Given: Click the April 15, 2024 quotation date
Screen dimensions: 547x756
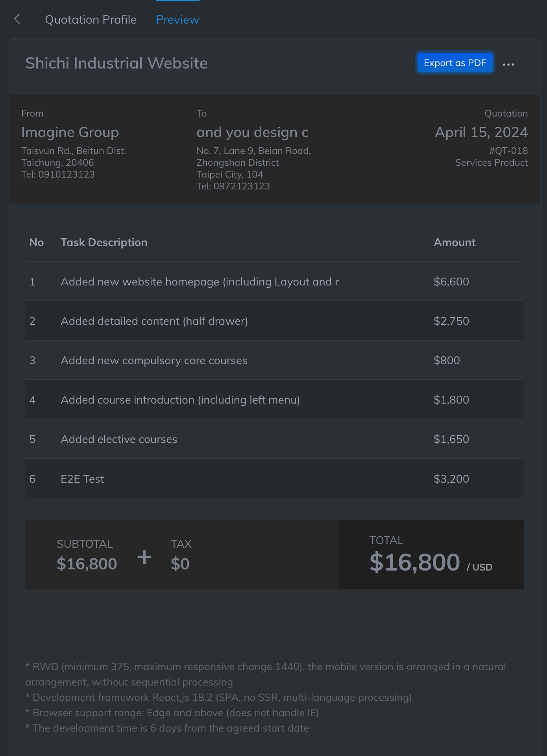Looking at the screenshot, I should 481,133.
